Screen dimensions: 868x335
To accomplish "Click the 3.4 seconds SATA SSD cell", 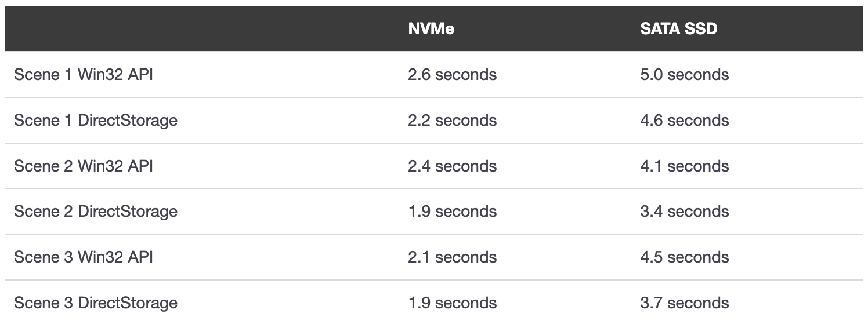I will click(x=685, y=212).
